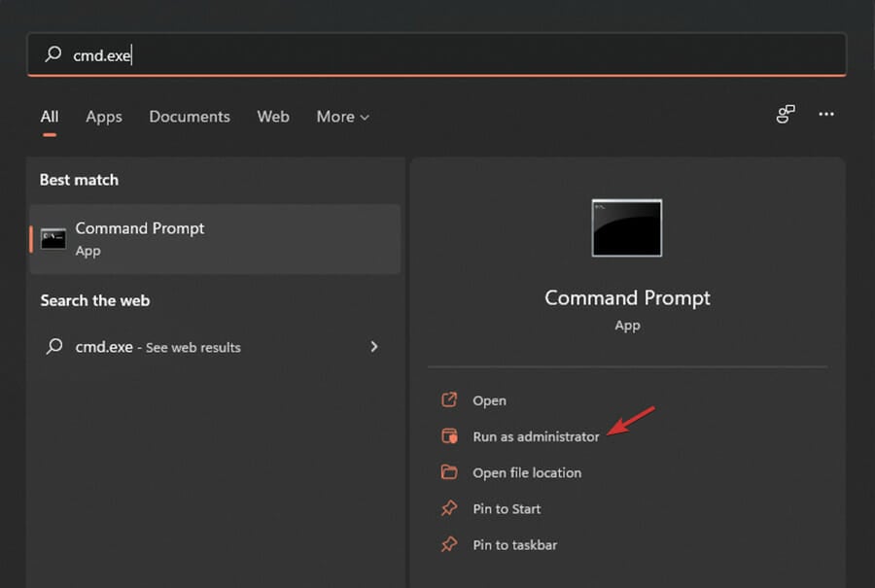The width and height of the screenshot is (875, 588).
Task: Click into the cmd.exe search field
Action: (x=437, y=54)
